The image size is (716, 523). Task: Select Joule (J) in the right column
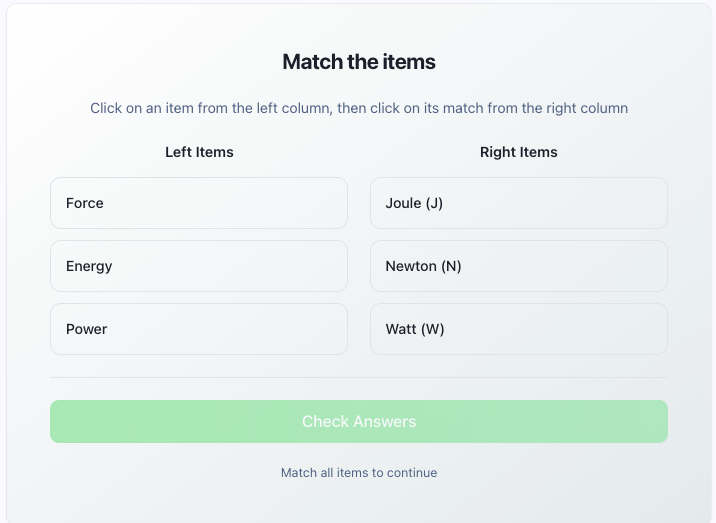pos(518,203)
